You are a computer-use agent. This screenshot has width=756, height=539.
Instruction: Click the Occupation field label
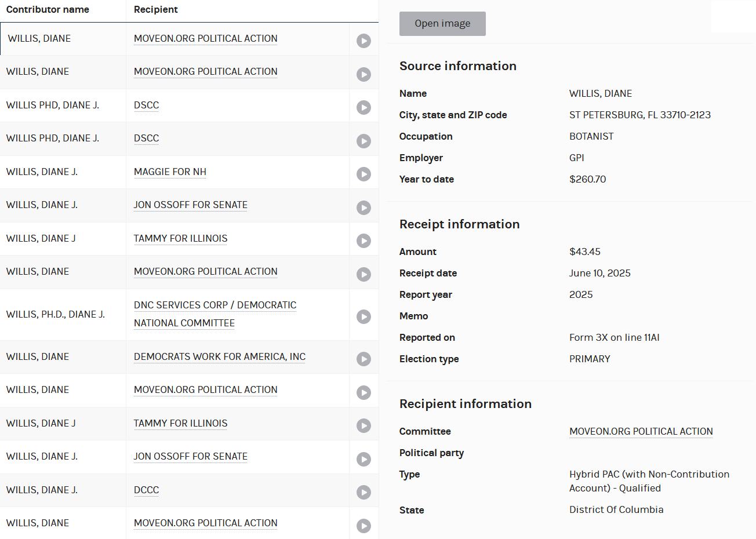[x=426, y=136]
